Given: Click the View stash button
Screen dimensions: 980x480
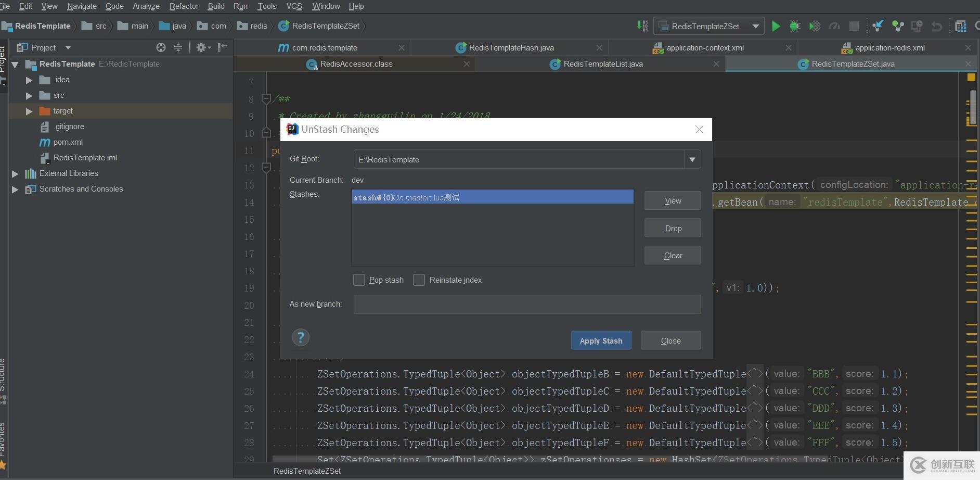Looking at the screenshot, I should tap(673, 201).
